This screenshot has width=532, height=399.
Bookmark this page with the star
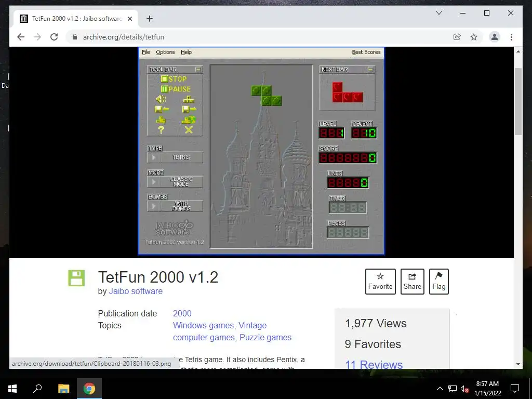point(474,37)
